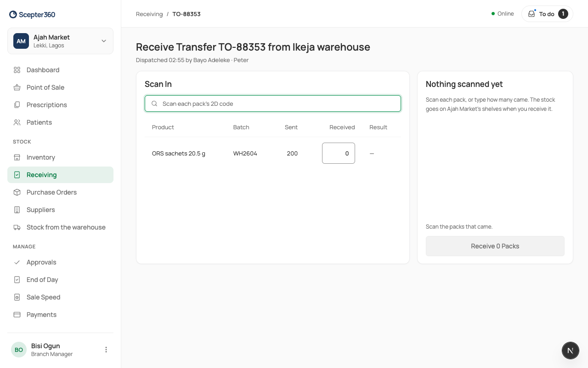Click the Receiving breadcrumb link
Image resolution: width=588 pixels, height=368 pixels.
click(x=149, y=14)
